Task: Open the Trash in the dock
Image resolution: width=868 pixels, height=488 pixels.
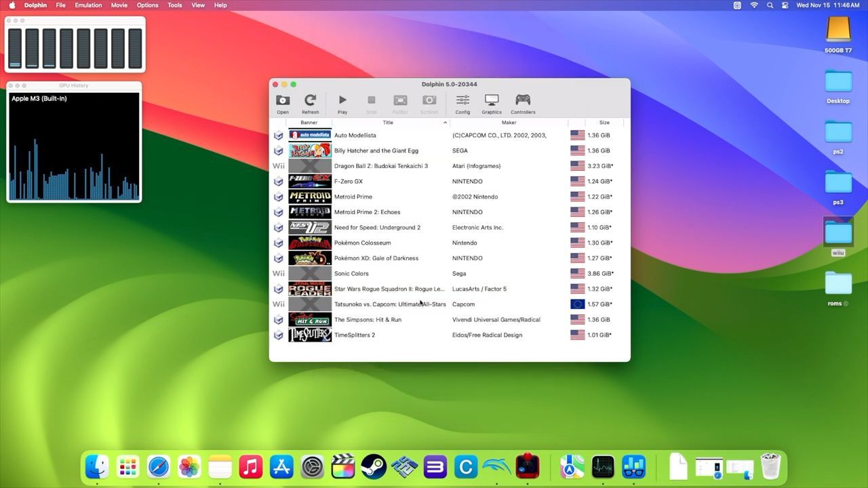Action: (x=770, y=466)
